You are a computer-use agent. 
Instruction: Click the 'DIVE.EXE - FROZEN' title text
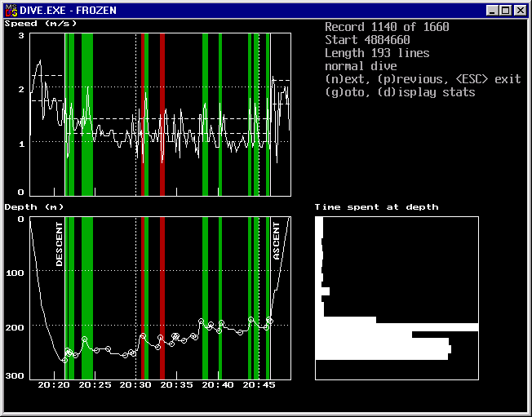(x=69, y=11)
